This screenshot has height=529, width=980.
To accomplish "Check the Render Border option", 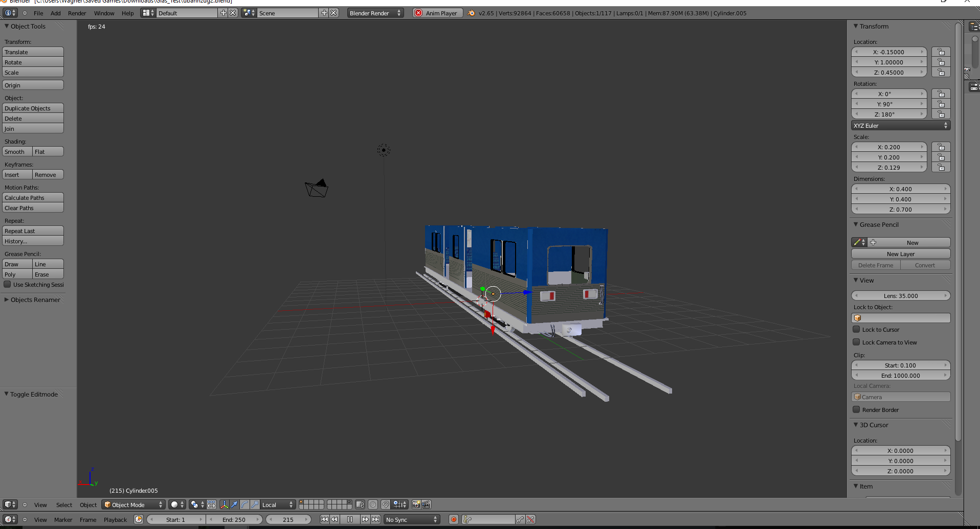I will tap(856, 409).
